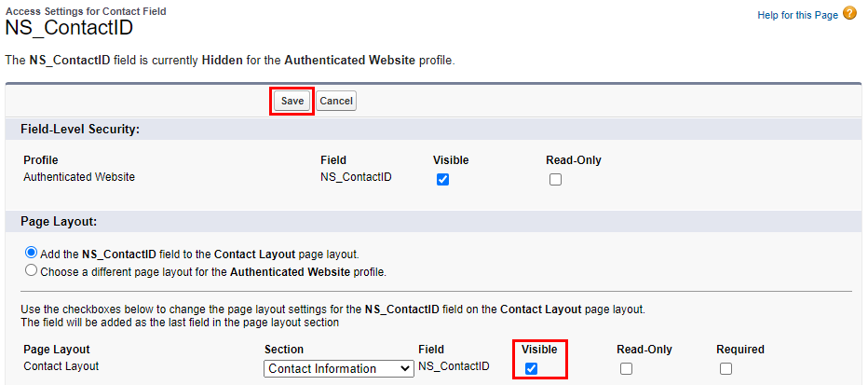This screenshot has height=385, width=868.
Task: Click the Field-Level Security section header
Action: [x=80, y=129]
